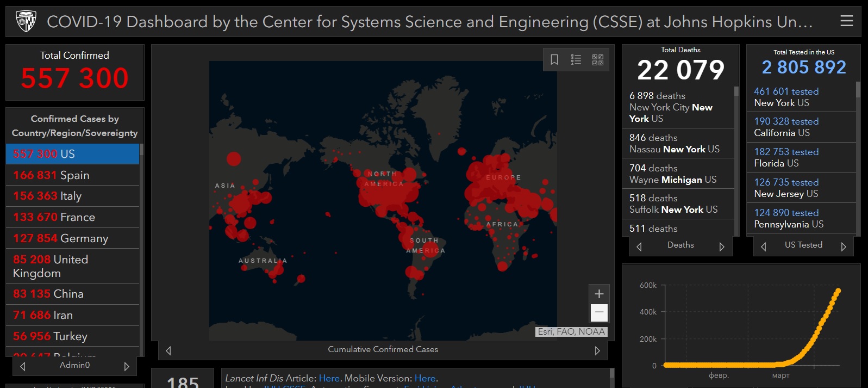Click 124 890 tested Pennsylvania entry

coord(801,218)
